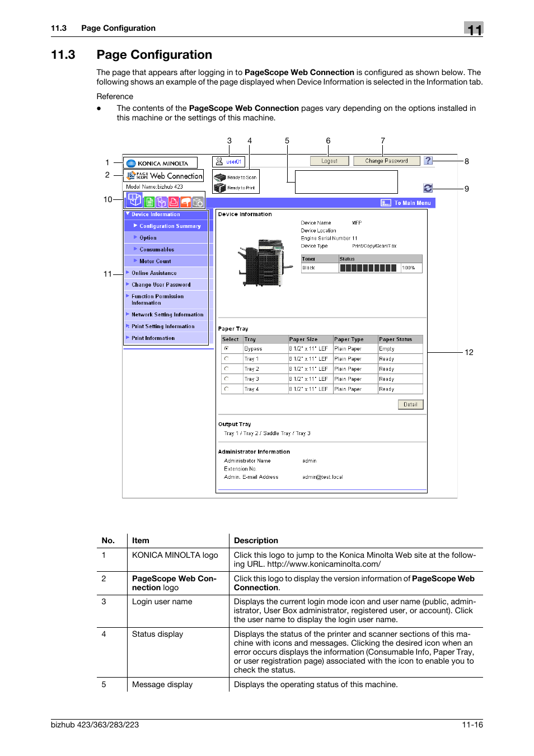The width and height of the screenshot is (534, 756).
Task: Click the PageScope Web Connection logo
Action: click(x=163, y=176)
